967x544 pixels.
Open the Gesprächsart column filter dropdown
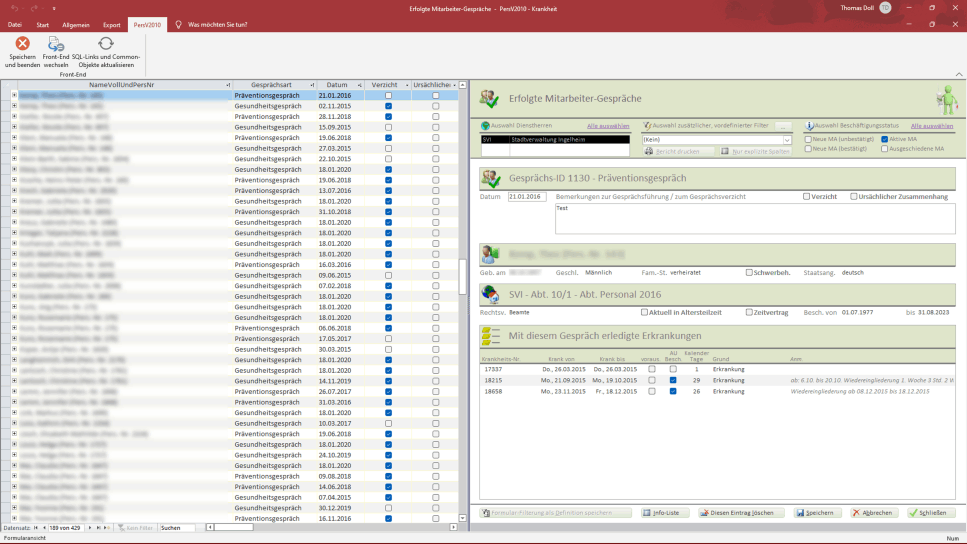point(310,85)
